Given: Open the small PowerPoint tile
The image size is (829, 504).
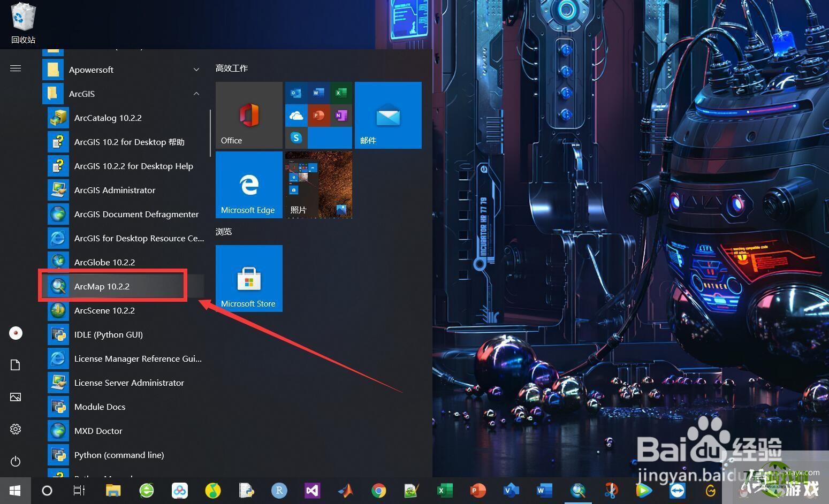Looking at the screenshot, I should tap(318, 116).
